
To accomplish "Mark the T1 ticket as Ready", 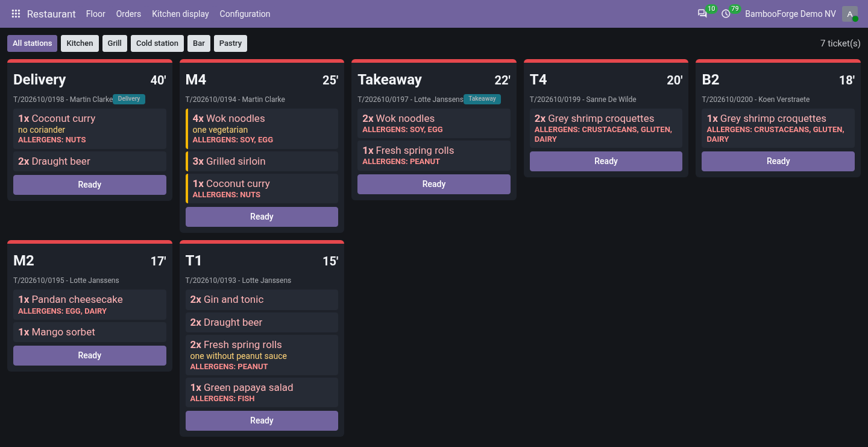I will click(x=262, y=420).
